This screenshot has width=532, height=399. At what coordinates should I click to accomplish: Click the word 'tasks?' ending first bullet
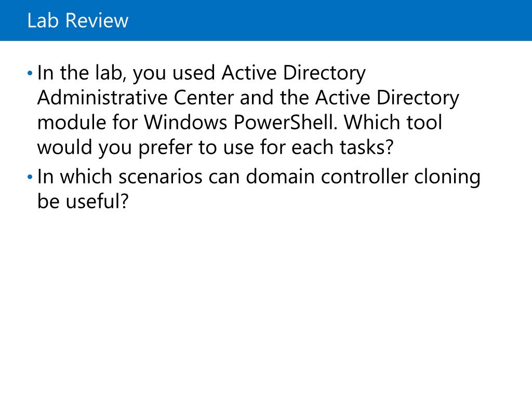367,147
